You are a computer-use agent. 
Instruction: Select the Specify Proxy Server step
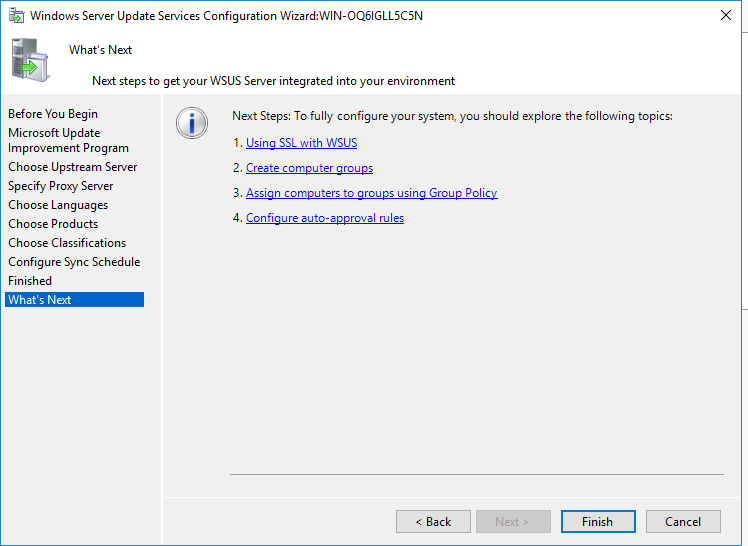pyautogui.click(x=61, y=186)
